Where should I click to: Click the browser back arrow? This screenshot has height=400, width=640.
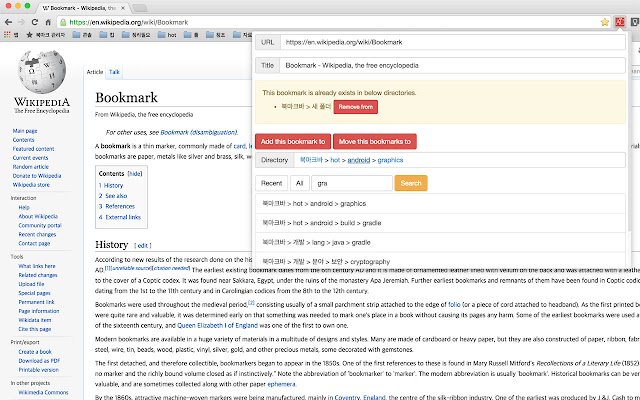click(x=8, y=22)
